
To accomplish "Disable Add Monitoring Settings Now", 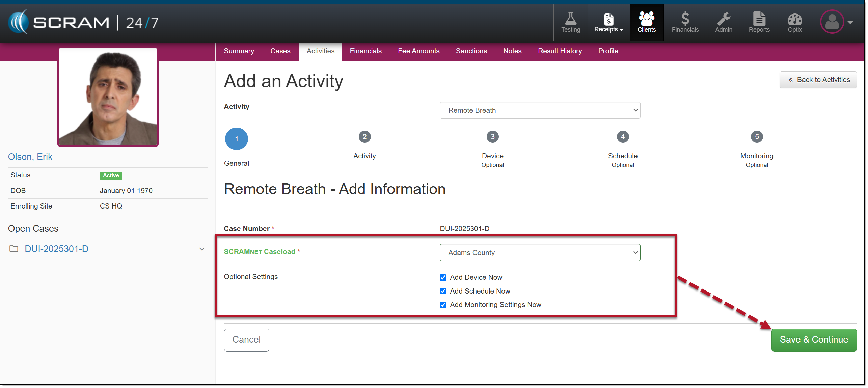I will point(443,305).
